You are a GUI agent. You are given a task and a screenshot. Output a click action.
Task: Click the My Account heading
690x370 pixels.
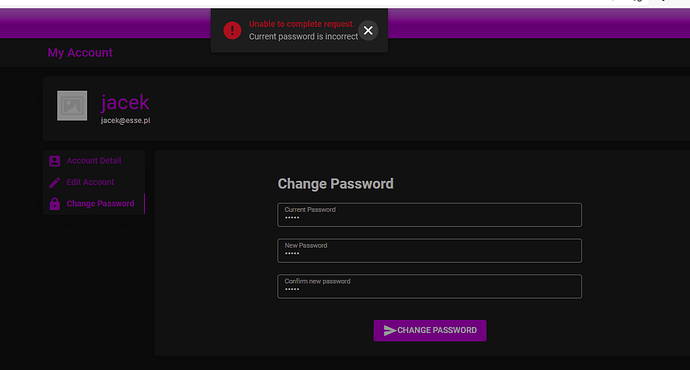point(80,53)
